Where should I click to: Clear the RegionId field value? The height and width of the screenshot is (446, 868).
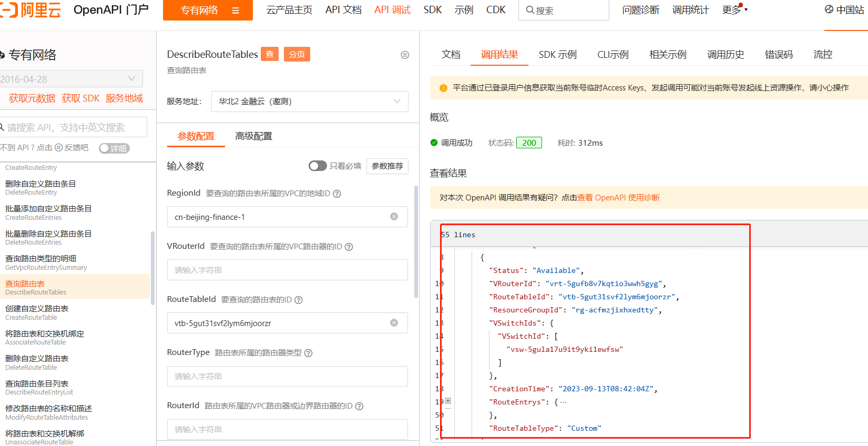(x=394, y=217)
